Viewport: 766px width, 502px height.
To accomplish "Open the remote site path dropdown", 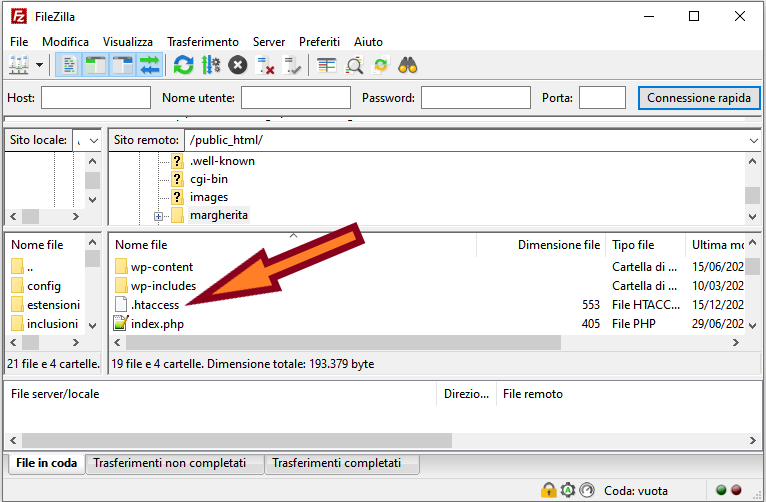I will (753, 141).
